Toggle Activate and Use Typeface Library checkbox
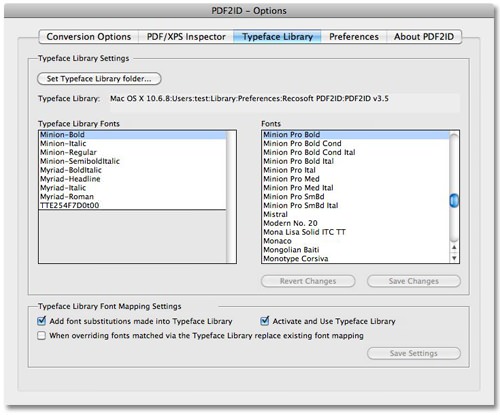 click(265, 321)
